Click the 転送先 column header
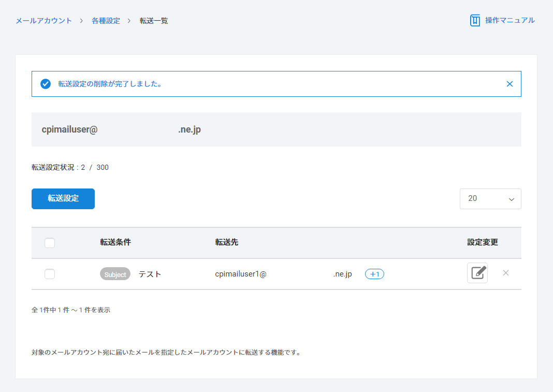The image size is (553, 392). (x=227, y=242)
